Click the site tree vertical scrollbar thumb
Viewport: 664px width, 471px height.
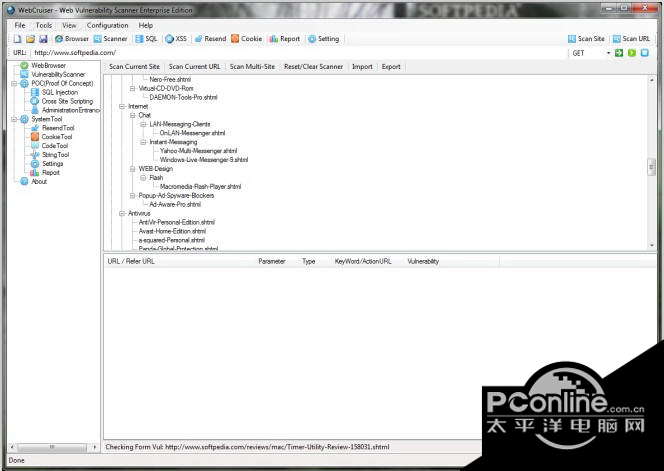click(x=651, y=166)
